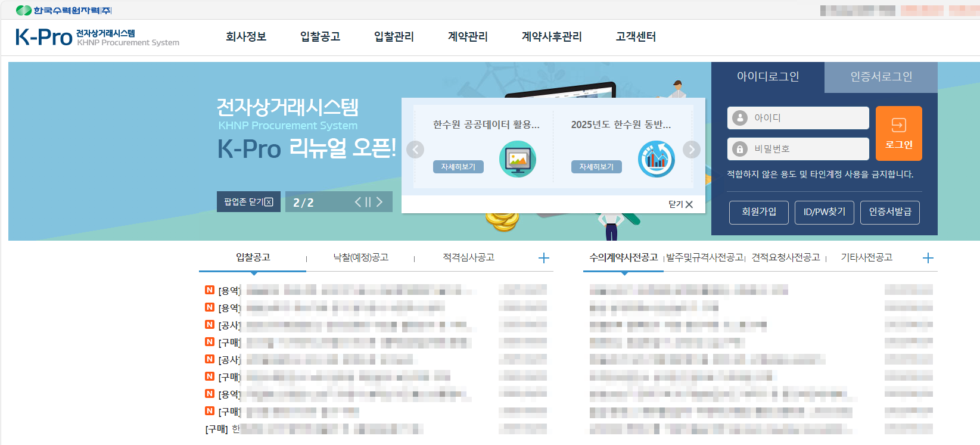Click 자세히보기 under 2025년도 한수원 동반
This screenshot has height=445, width=980.
[x=596, y=167]
